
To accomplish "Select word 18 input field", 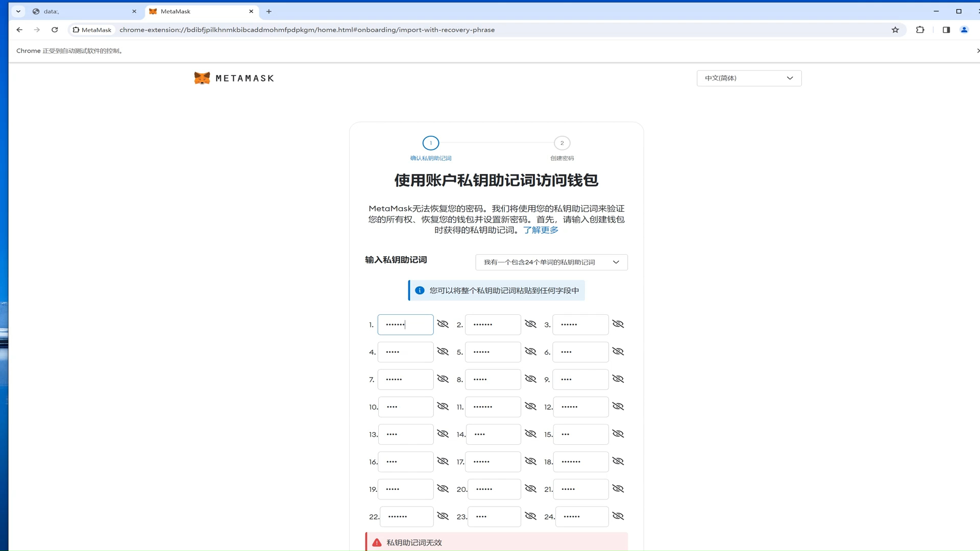I will [x=581, y=462].
